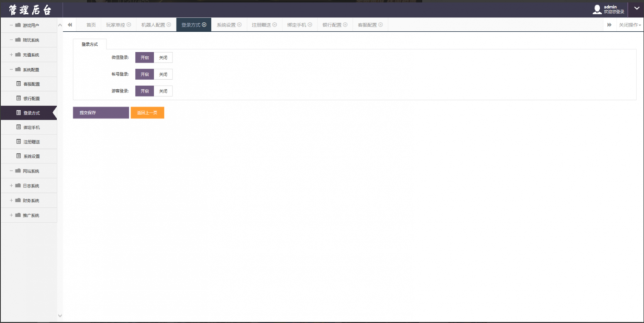The width and height of the screenshot is (644, 323).
Task: Close the 玩家单控 tab via its x icon
Action: (129, 25)
